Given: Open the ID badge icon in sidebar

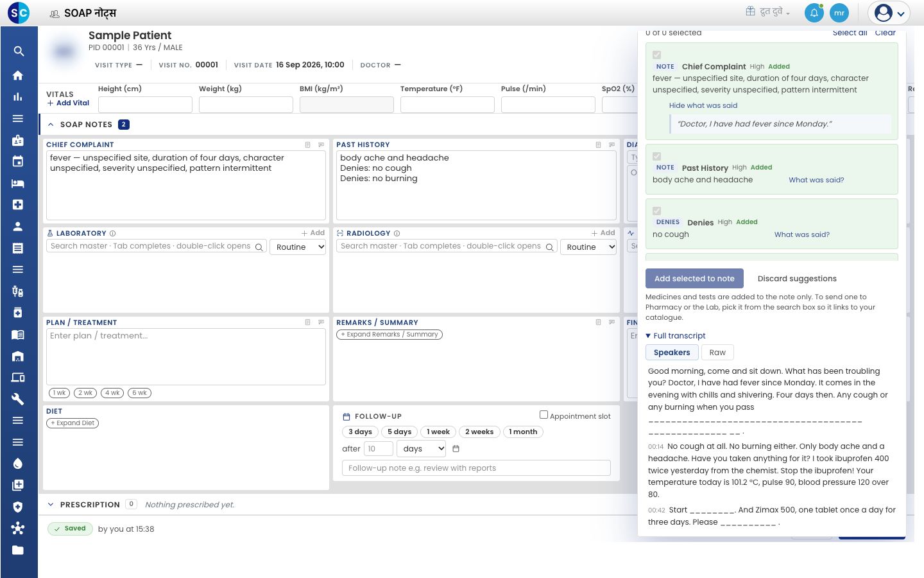Looking at the screenshot, I should click(x=18, y=140).
